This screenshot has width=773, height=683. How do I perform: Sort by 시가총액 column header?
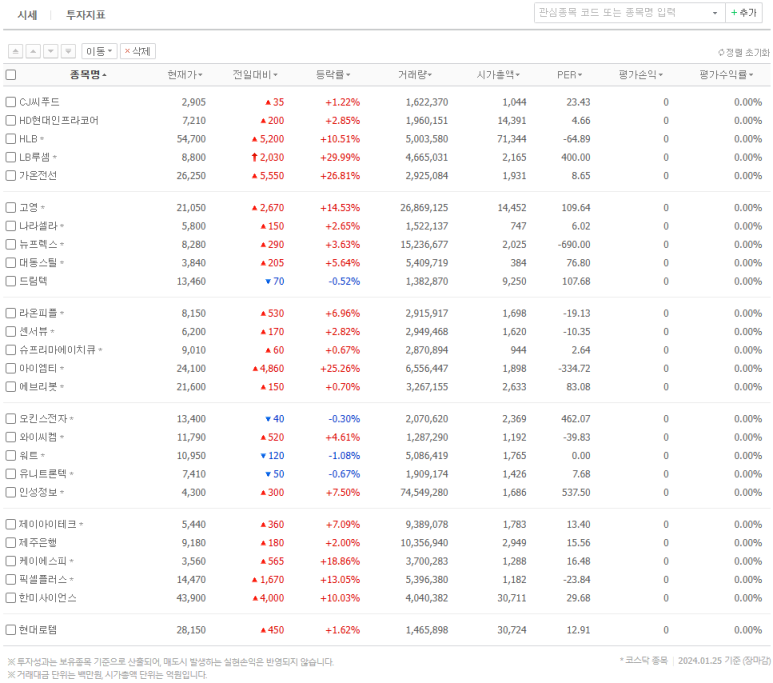pos(498,75)
